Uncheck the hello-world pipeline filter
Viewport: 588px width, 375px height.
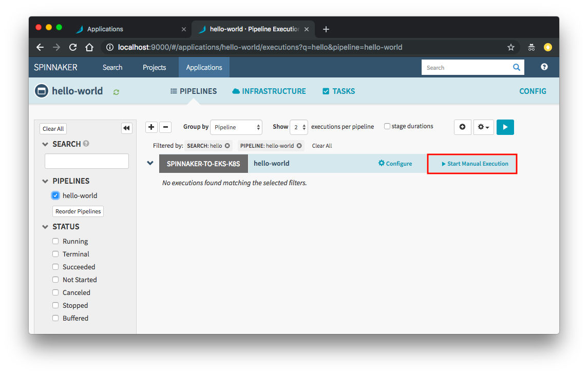55,195
